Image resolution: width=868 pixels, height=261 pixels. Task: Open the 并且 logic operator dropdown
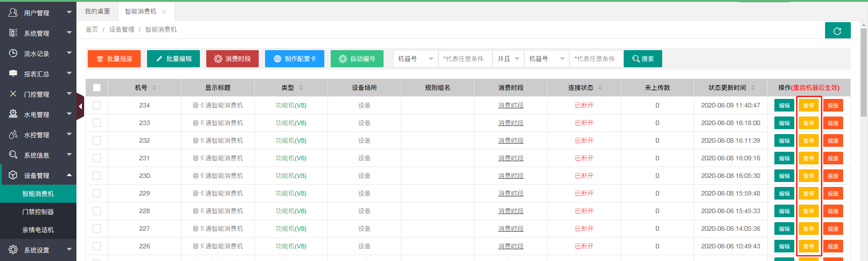pyautogui.click(x=508, y=59)
